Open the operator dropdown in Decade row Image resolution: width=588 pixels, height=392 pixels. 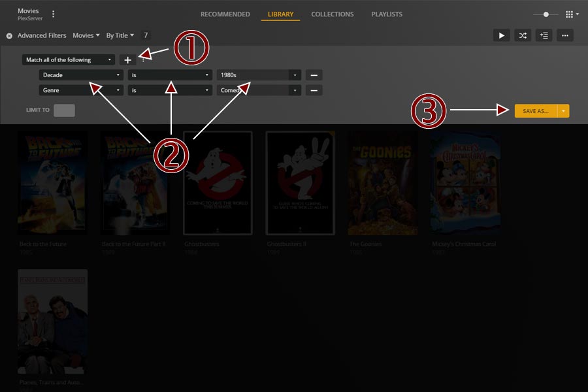[x=170, y=75]
